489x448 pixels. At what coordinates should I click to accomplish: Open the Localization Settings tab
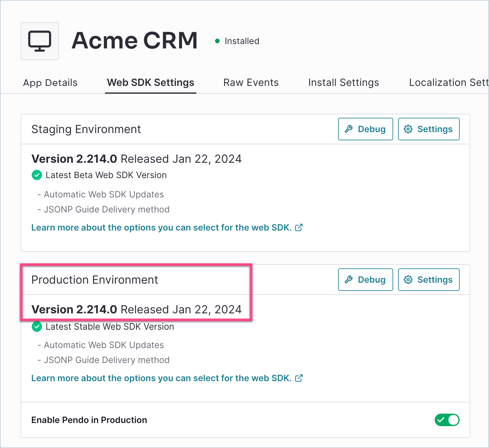pos(449,82)
